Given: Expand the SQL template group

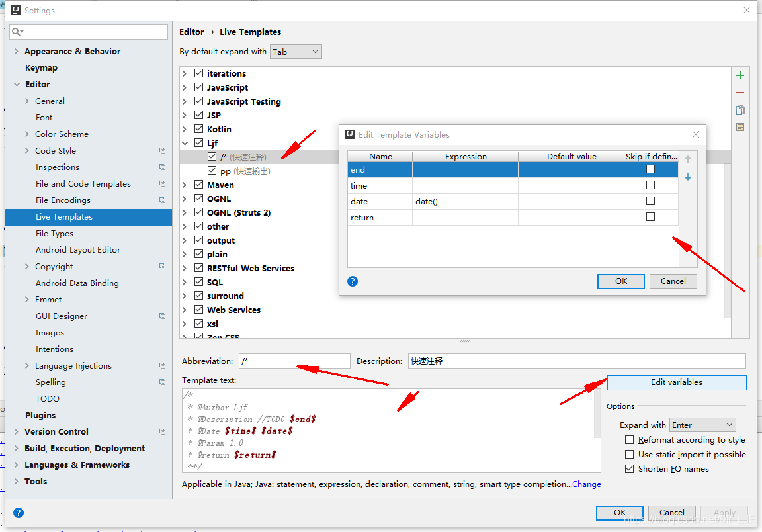Looking at the screenshot, I should pos(185,283).
